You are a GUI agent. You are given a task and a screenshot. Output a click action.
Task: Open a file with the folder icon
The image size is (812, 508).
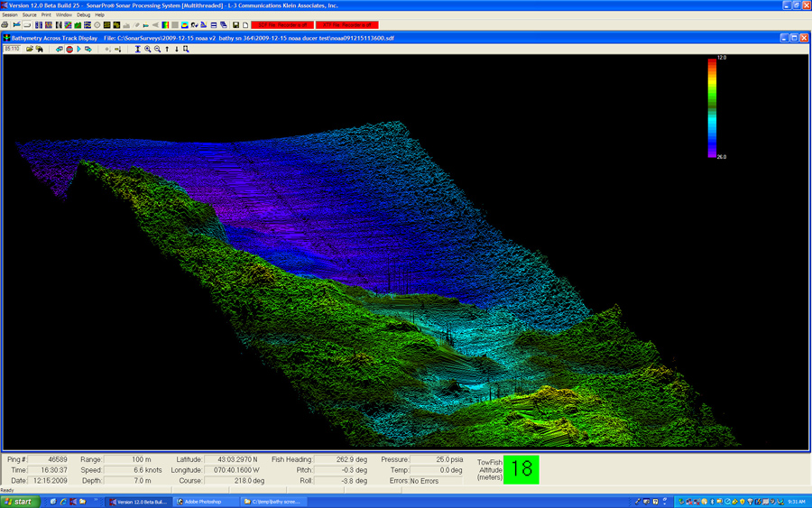pyautogui.click(x=30, y=50)
